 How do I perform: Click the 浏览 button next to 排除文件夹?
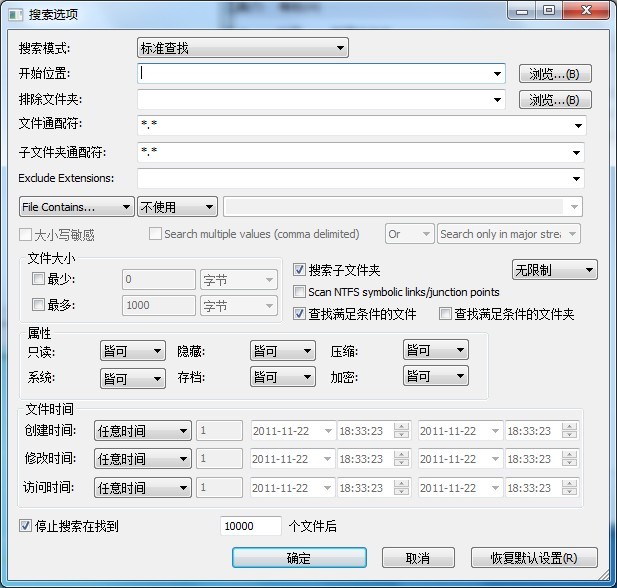click(555, 100)
